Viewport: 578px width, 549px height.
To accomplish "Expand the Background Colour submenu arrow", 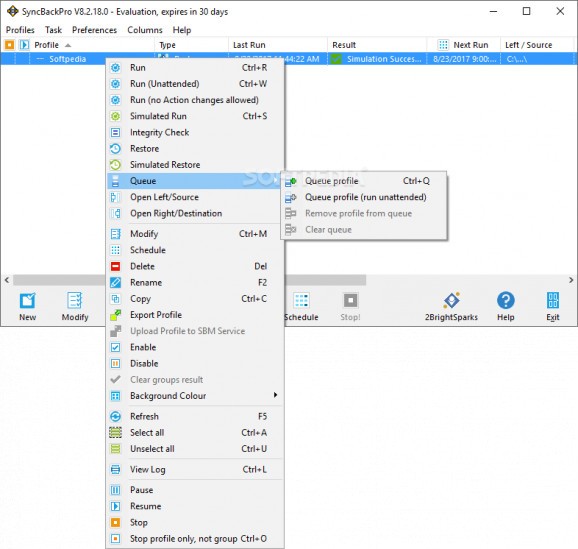I will 275,395.
